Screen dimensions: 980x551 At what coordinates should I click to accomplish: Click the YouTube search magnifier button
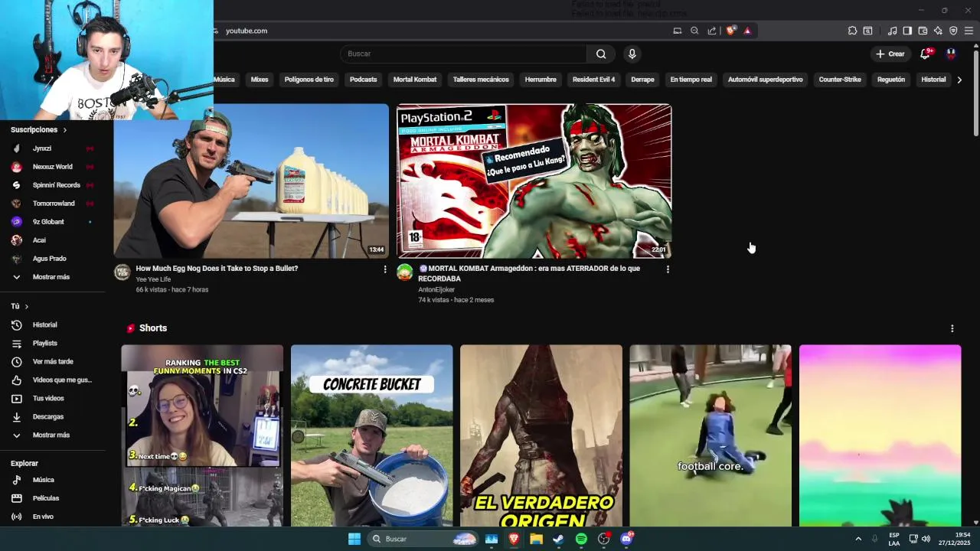pyautogui.click(x=601, y=54)
